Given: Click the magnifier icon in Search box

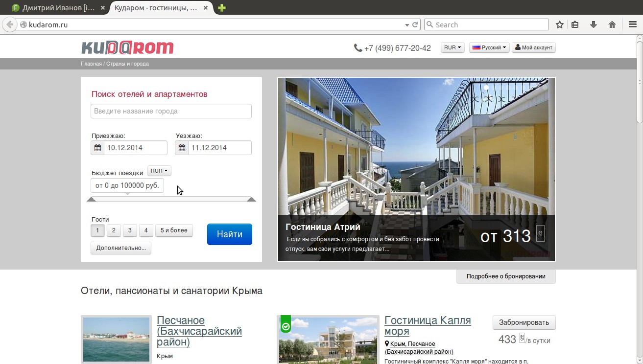Looking at the screenshot, I should 429,24.
